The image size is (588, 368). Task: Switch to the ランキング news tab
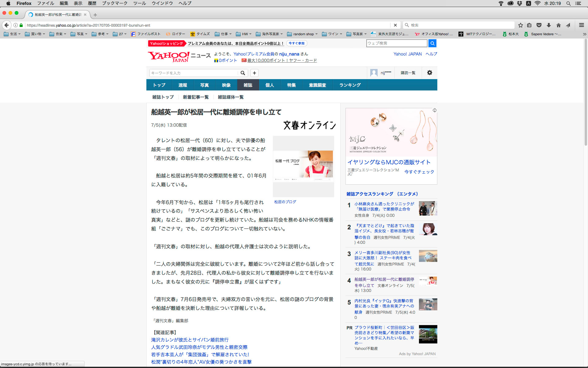(x=350, y=85)
